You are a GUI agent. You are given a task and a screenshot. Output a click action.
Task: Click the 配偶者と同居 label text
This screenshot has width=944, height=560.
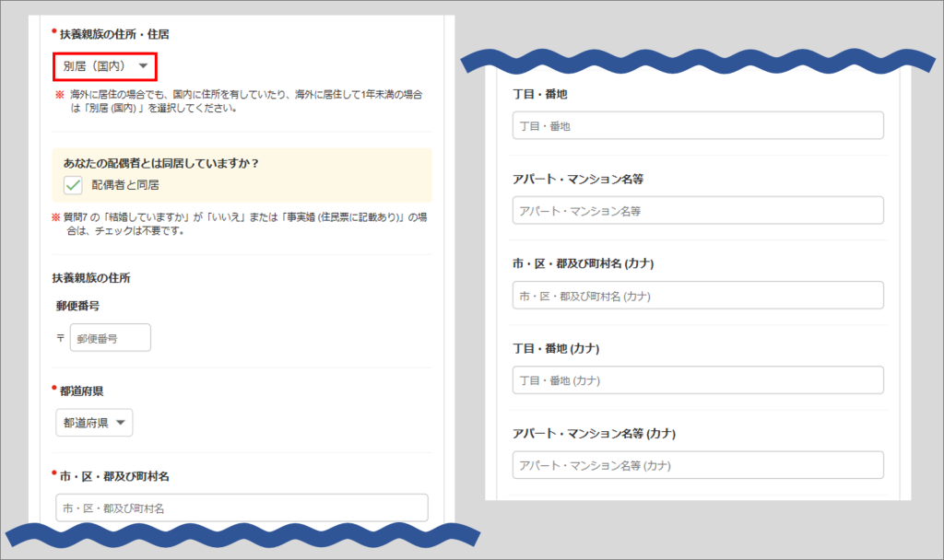pyautogui.click(x=125, y=185)
